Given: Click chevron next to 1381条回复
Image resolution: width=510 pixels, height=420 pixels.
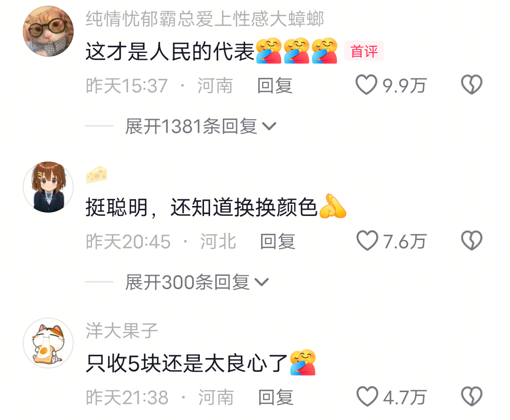Looking at the screenshot, I should point(269,126).
